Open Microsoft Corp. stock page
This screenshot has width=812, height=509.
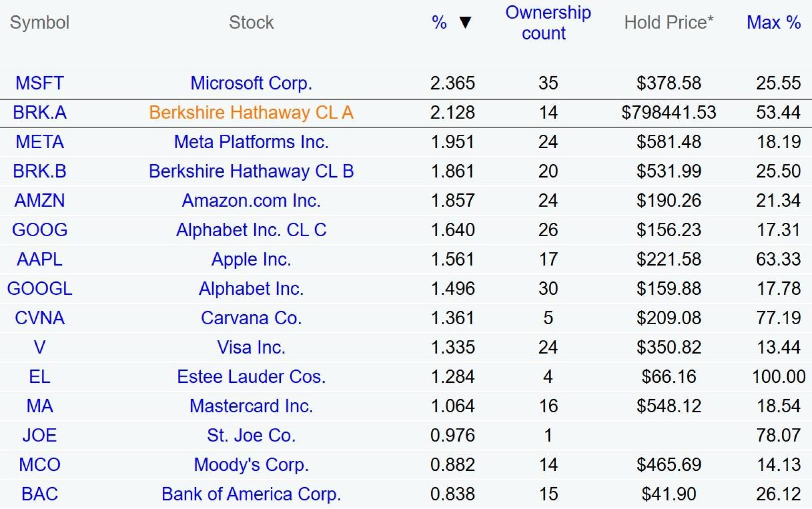tap(251, 83)
